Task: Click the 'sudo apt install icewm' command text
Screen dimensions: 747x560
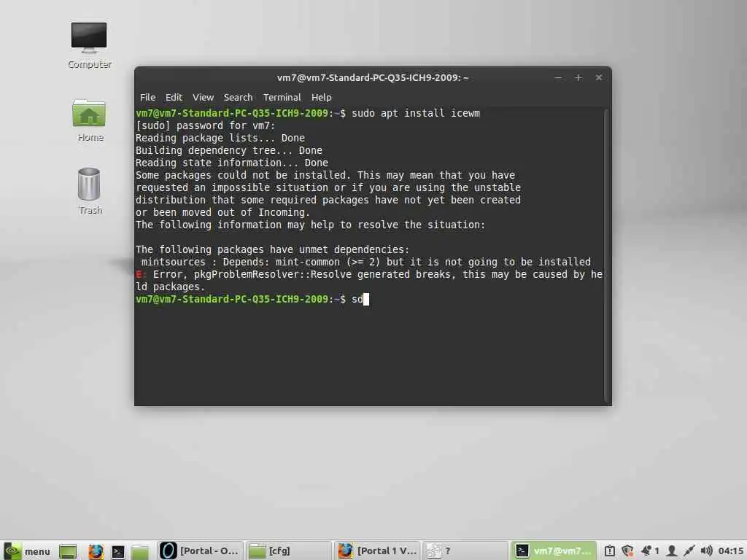Action: [x=416, y=113]
